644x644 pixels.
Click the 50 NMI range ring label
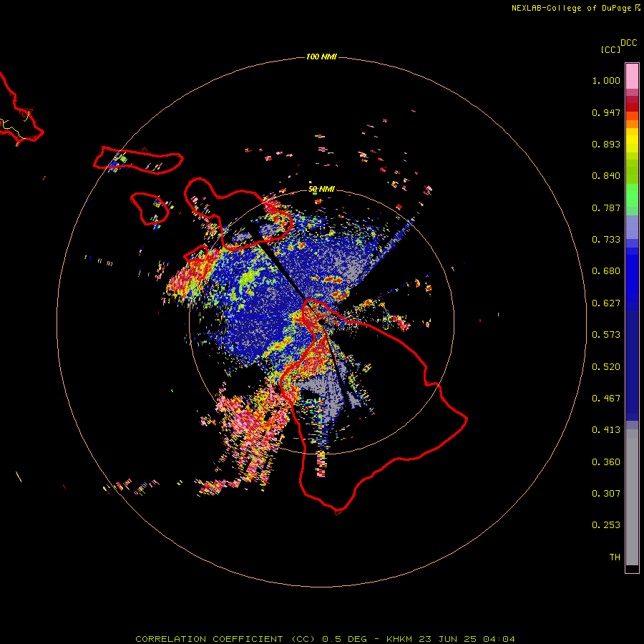321,189
